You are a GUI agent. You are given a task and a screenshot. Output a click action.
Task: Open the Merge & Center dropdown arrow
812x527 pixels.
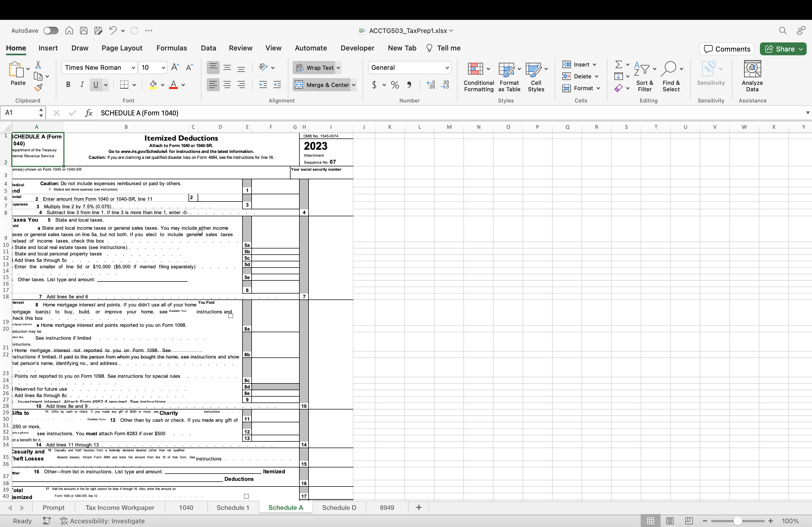[x=354, y=85]
